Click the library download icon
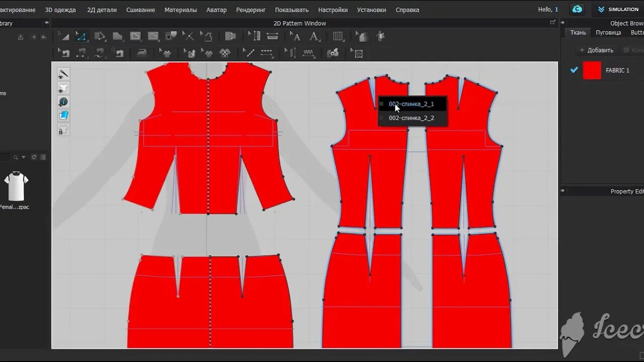 pos(21,37)
